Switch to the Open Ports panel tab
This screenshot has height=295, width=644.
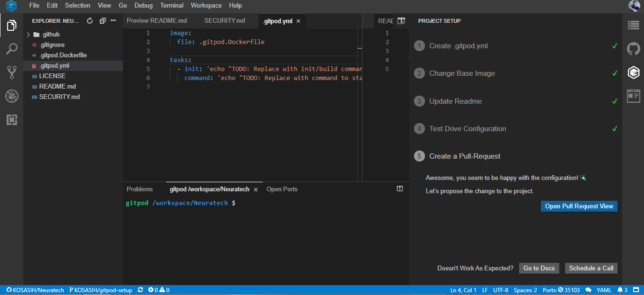coord(282,189)
